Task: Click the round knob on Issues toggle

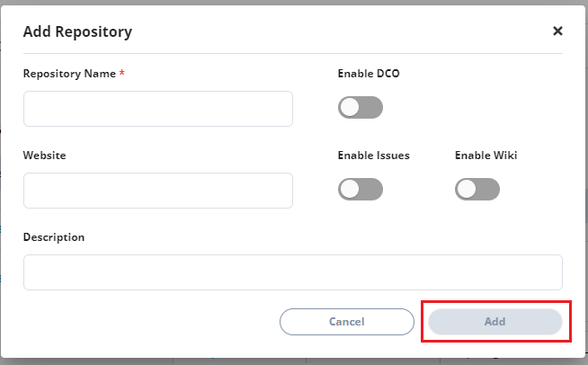Action: pyautogui.click(x=350, y=189)
